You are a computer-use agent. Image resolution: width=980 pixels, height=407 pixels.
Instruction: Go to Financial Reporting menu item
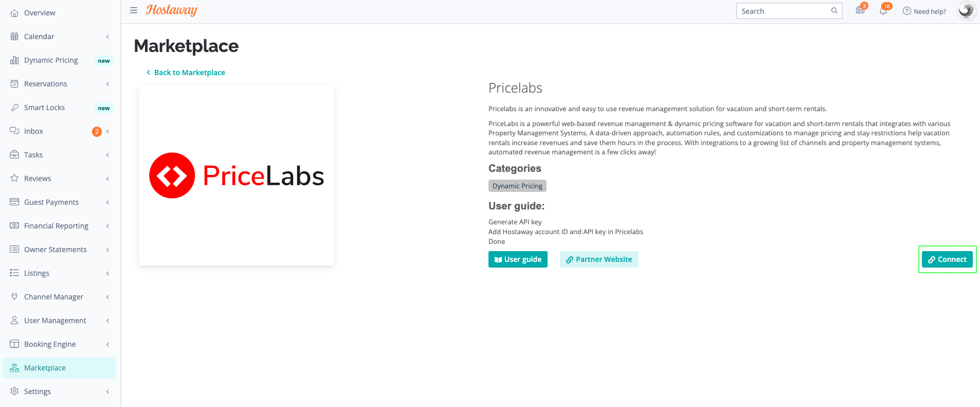pyautogui.click(x=59, y=226)
